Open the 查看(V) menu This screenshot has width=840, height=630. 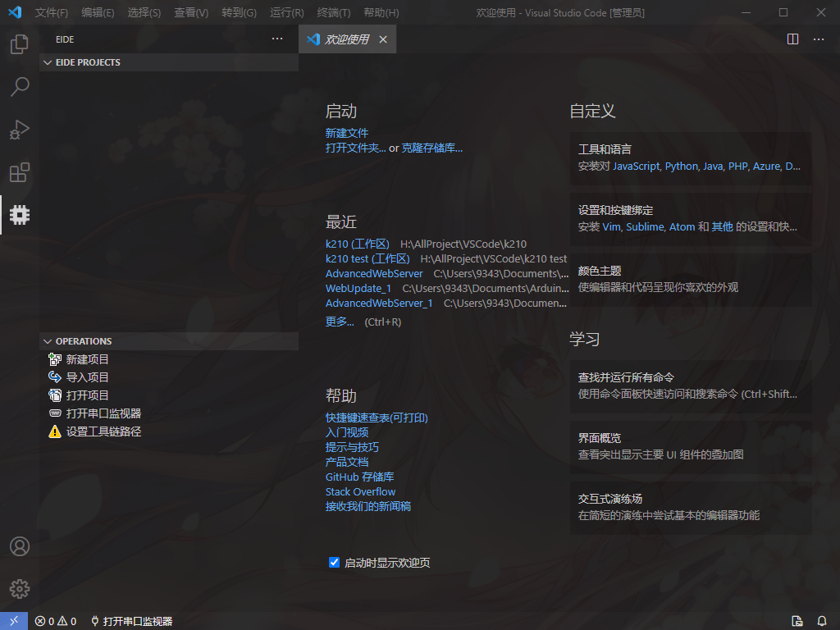(x=191, y=12)
